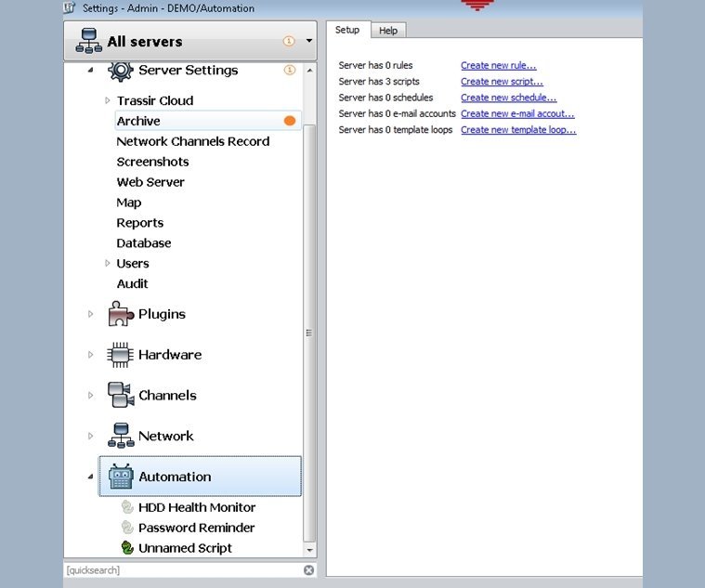Click the tree vertical scrollbar thumb
Image resolution: width=705 pixels, height=588 pixels.
pos(309,333)
